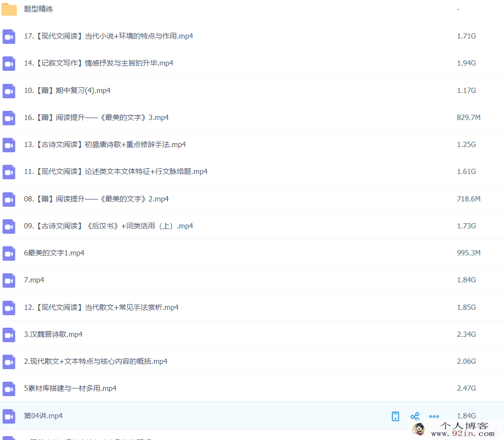Click video icon for 13.【古诗文阅读】初盛唐诗歌
Image resolution: width=504 pixels, height=440 pixels.
click(x=9, y=145)
